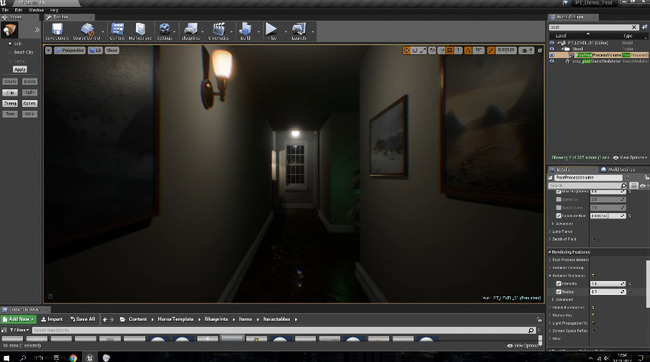
Task: Click the Geometry Editing mode icon
Action: tap(9, 30)
